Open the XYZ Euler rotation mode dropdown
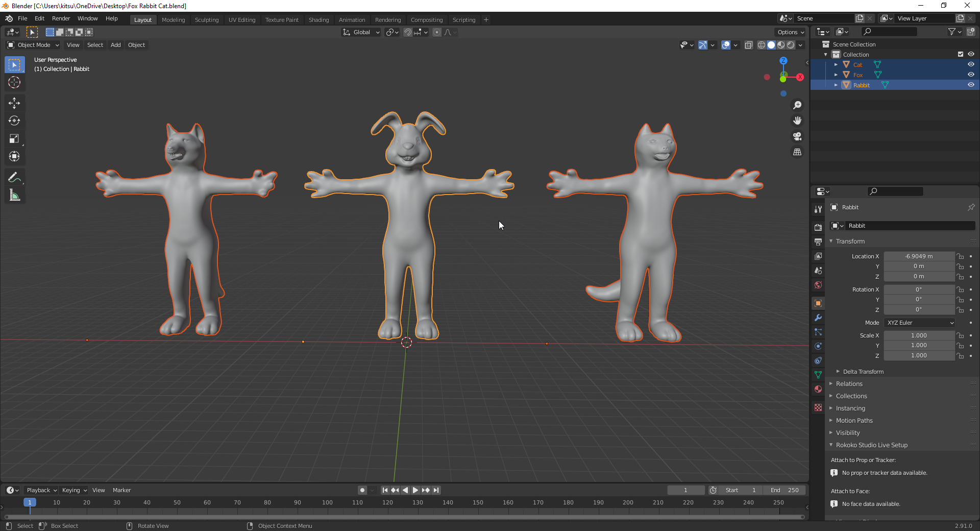Viewport: 980px width, 531px height. tap(919, 323)
